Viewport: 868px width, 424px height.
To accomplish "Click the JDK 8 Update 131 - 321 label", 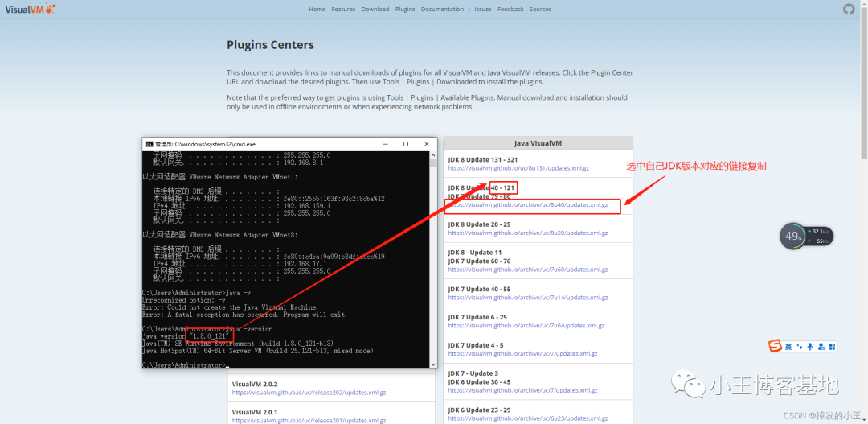I will 481,159.
